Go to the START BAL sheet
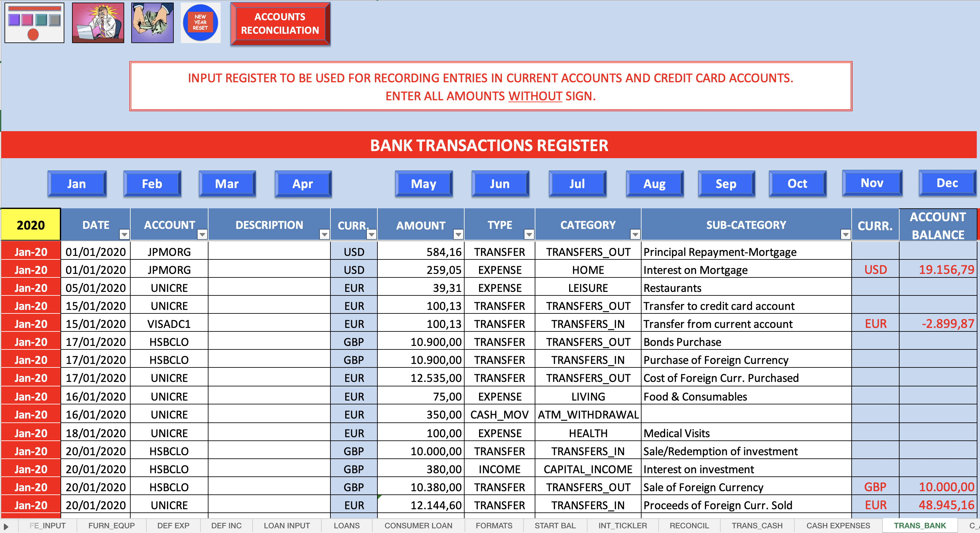The width and height of the screenshot is (980, 533). click(x=555, y=525)
